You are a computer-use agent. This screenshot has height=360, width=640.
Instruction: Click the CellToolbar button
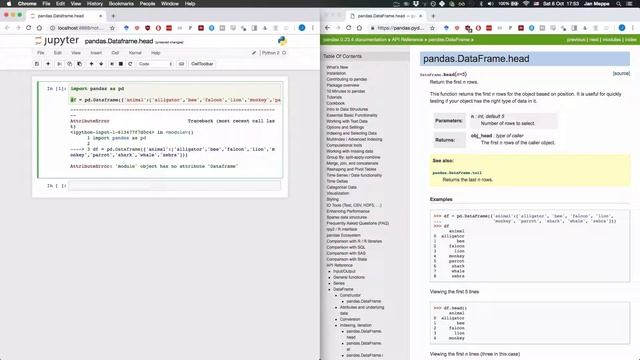point(202,64)
